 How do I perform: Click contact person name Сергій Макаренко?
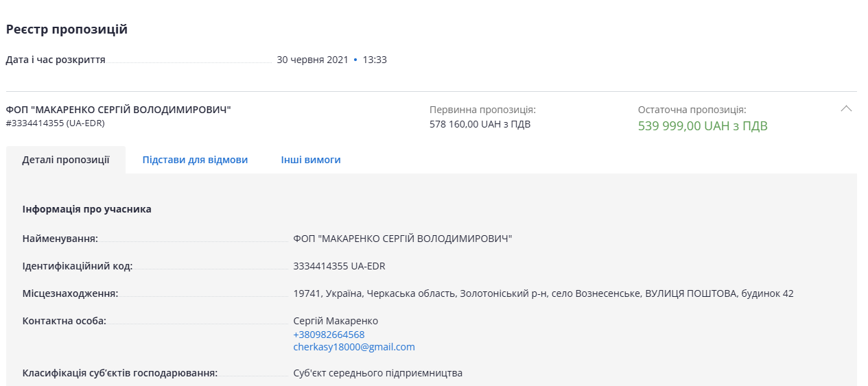[x=336, y=321]
